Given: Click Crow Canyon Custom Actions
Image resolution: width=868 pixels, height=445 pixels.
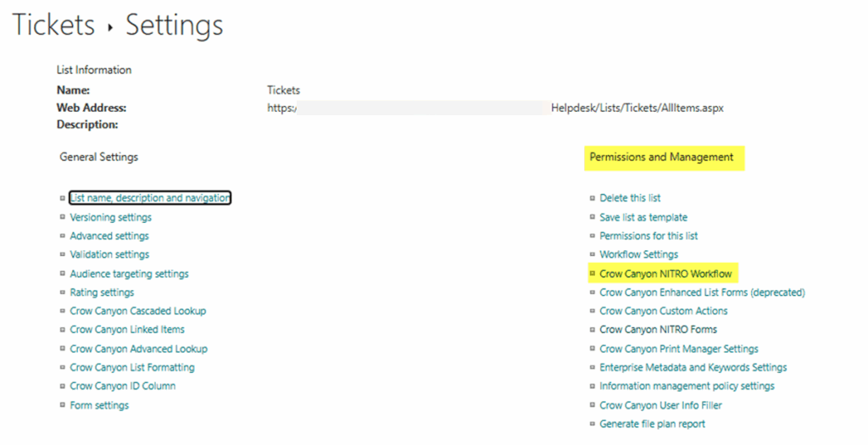Looking at the screenshot, I should point(663,311).
